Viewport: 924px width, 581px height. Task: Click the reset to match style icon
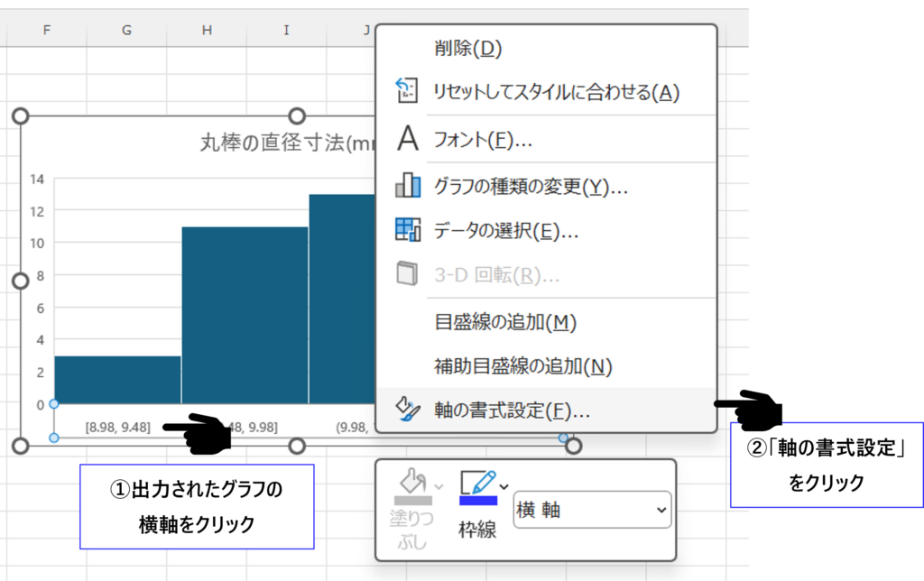coord(408,90)
